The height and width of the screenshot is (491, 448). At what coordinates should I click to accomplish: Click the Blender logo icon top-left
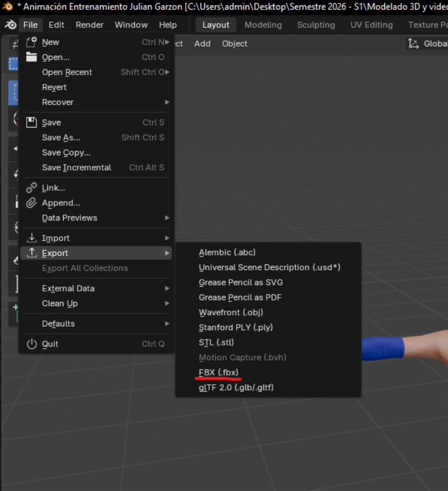point(9,25)
